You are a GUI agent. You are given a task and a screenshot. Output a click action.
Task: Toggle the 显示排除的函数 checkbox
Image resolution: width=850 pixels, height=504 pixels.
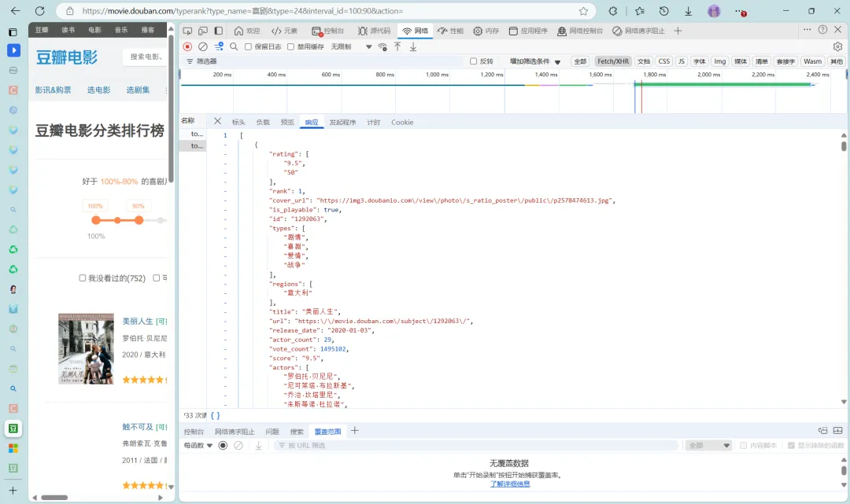[791, 445]
